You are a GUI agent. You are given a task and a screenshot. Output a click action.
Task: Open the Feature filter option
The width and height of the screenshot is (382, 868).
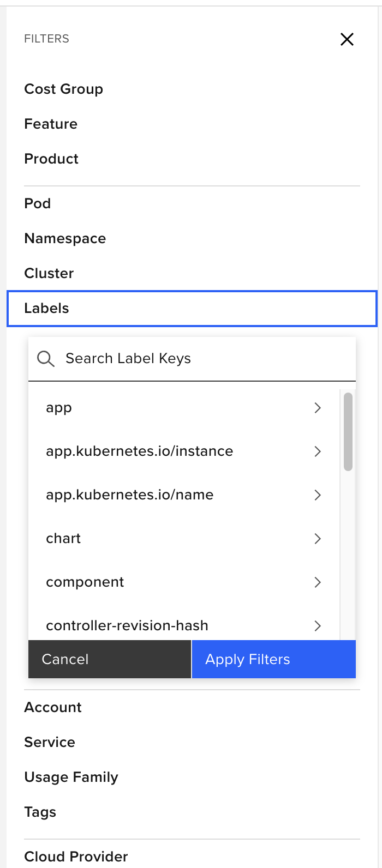[x=51, y=124]
